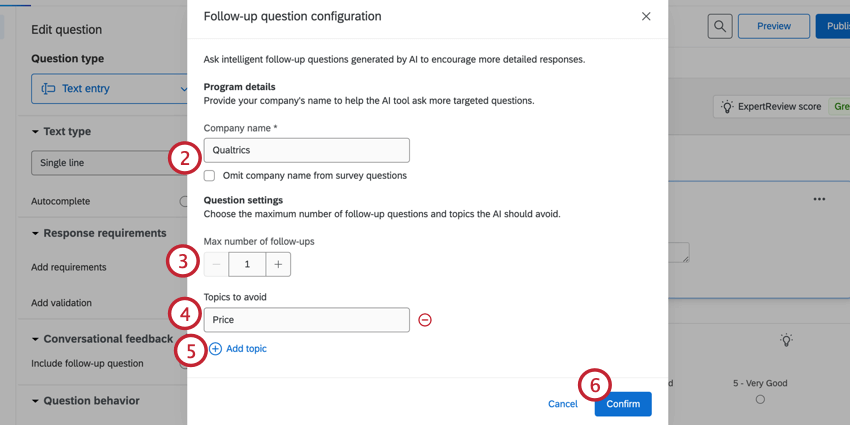Viewport: 850px width, 425px height.
Task: Close the follow-up configuration dialog
Action: click(646, 17)
